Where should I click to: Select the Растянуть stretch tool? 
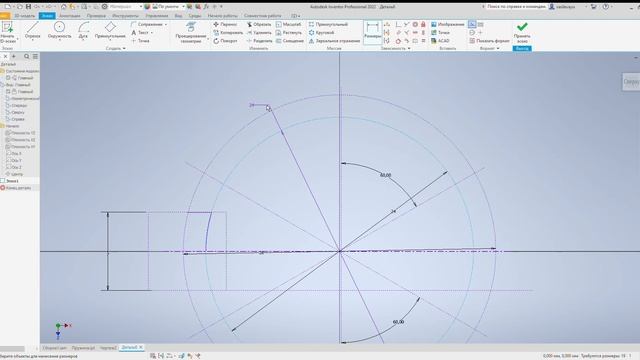289,33
